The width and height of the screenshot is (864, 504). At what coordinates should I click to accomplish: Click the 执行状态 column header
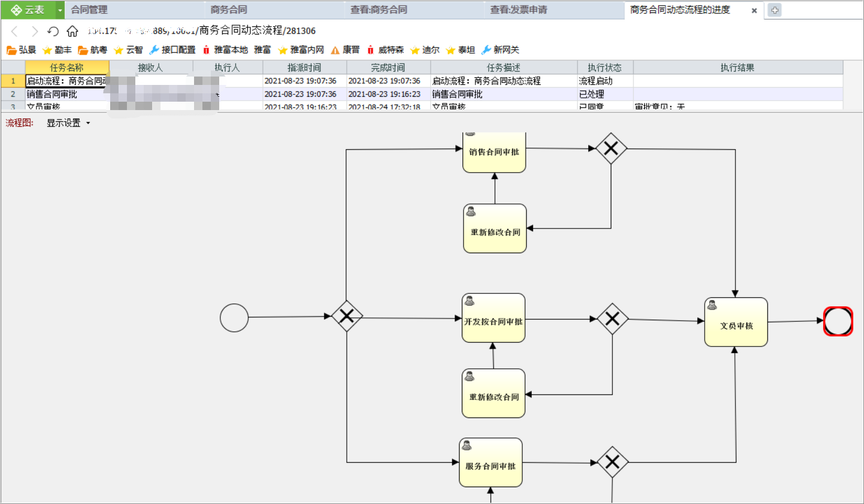click(x=605, y=67)
